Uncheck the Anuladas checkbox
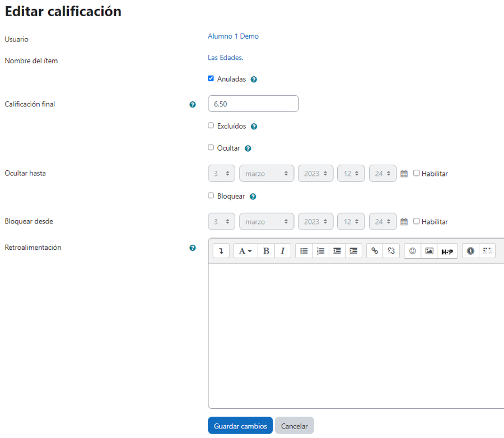 [211, 78]
